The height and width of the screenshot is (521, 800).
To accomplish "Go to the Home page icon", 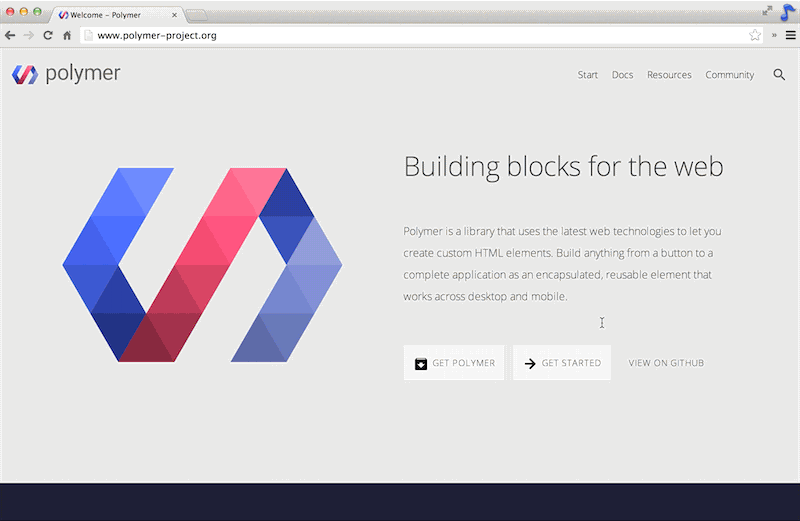I will (67, 35).
